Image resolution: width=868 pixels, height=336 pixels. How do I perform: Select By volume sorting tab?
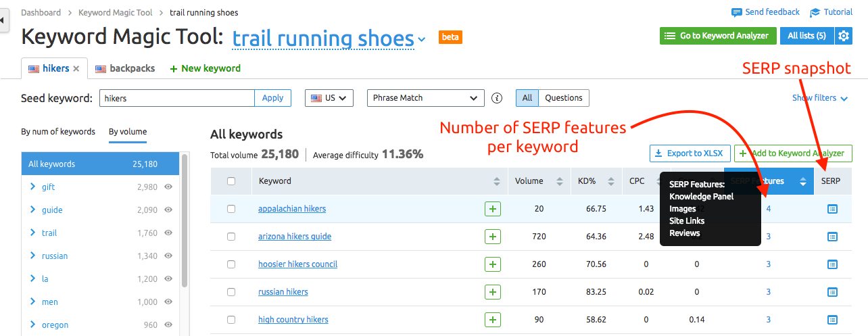click(128, 132)
